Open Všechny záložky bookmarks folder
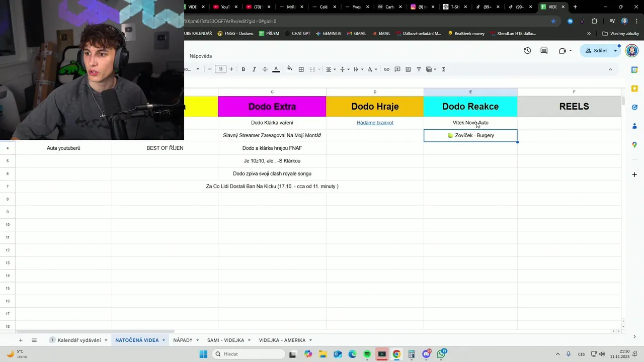Screen dimensions: 644x362 coord(620,34)
